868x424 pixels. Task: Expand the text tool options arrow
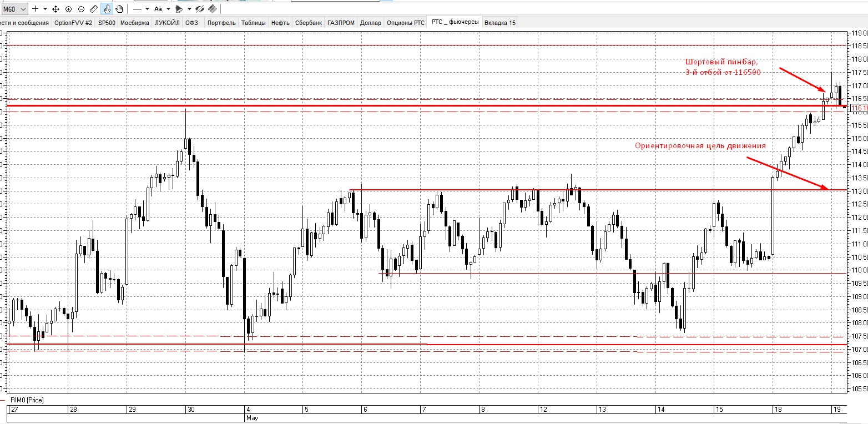168,9
